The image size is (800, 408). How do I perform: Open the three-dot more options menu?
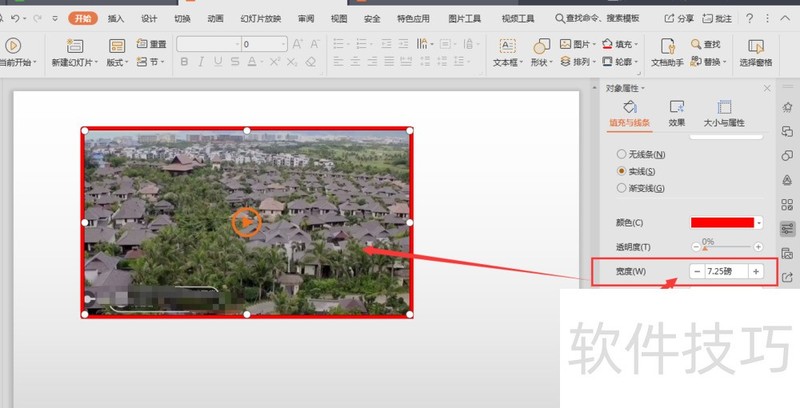(x=767, y=19)
